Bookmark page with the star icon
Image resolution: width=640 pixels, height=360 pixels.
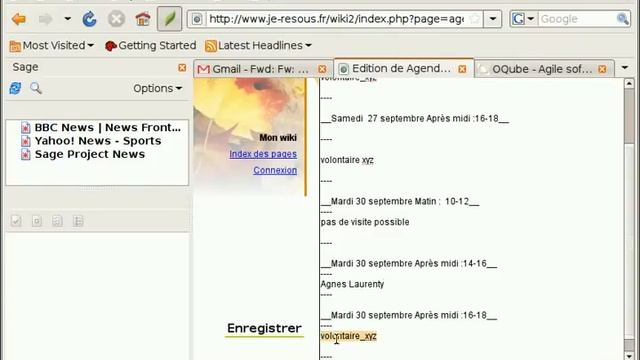pos(475,19)
